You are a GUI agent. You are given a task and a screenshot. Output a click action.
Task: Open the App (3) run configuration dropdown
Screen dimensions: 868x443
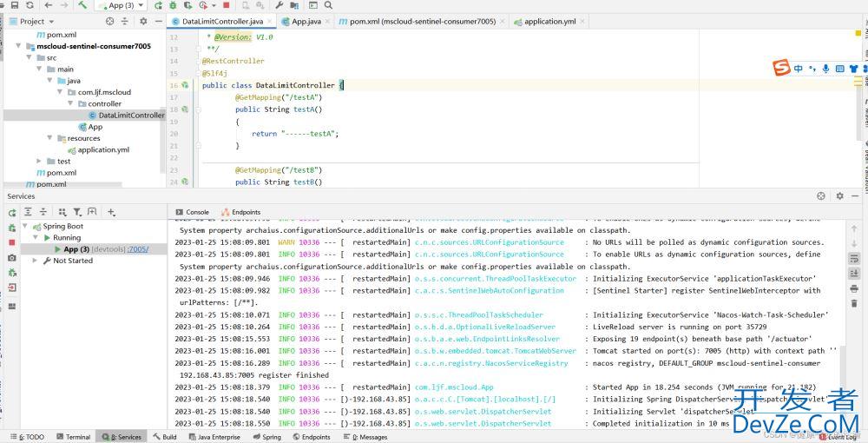coord(120,5)
